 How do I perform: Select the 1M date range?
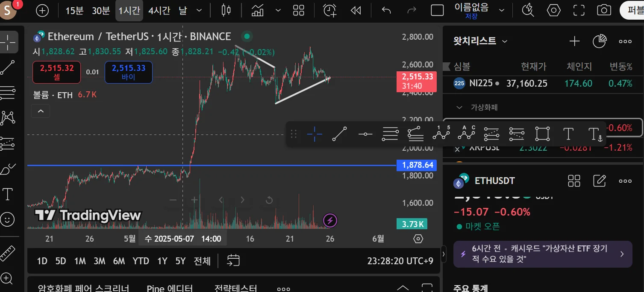click(x=80, y=261)
